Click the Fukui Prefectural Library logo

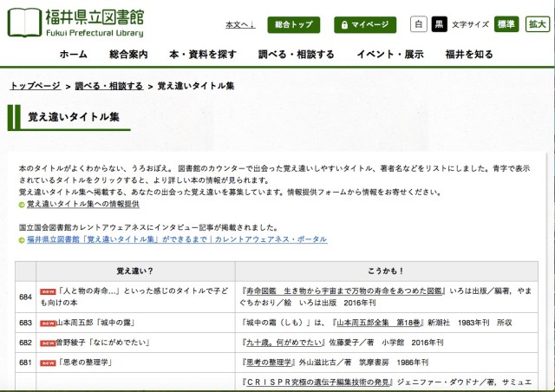pyautogui.click(x=82, y=23)
